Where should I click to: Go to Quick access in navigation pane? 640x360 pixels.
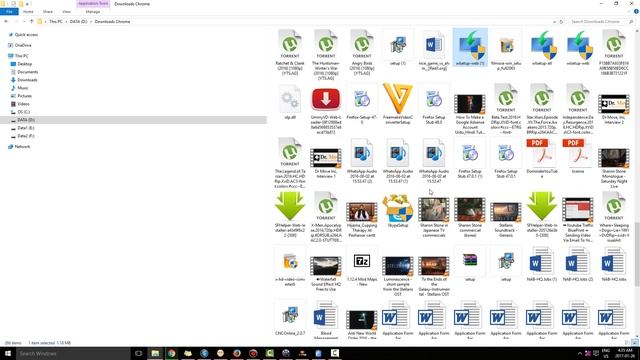pyautogui.click(x=26, y=35)
